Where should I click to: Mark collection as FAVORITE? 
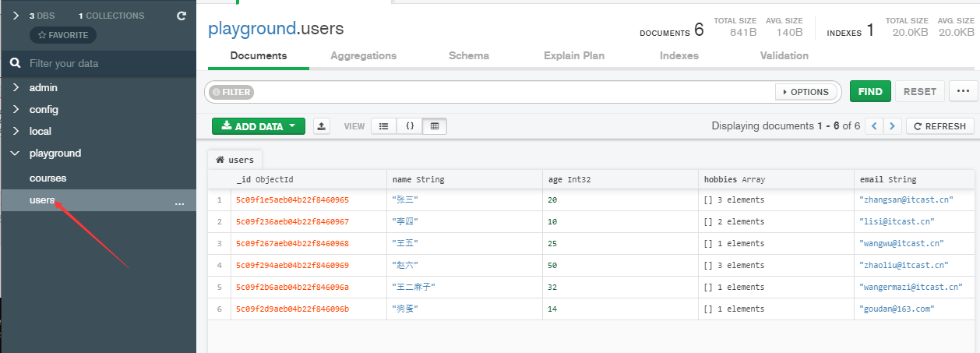[63, 35]
